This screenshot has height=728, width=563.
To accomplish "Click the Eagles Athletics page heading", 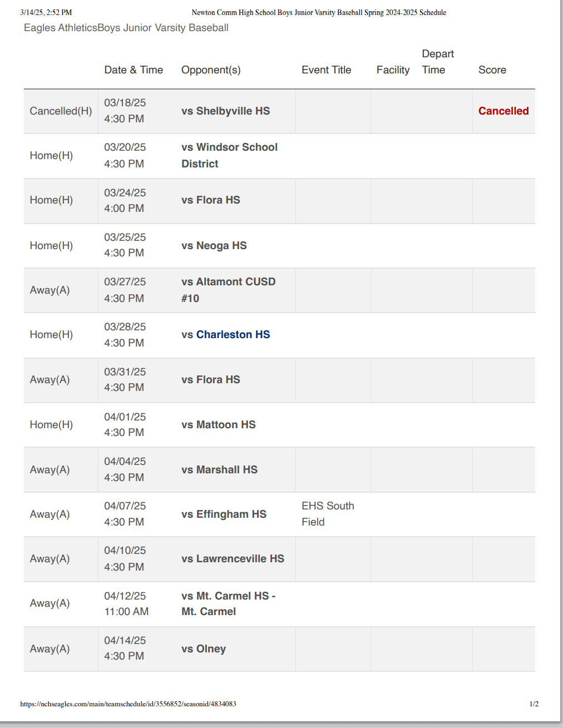I will tap(126, 28).
